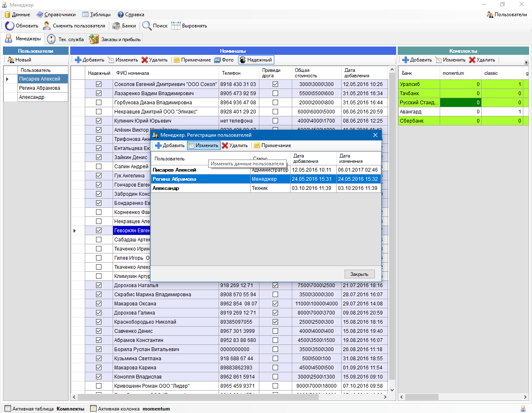The height and width of the screenshot is (413, 532).
Task: Select dark green Русский Стандарт momentum cell
Action: tap(461, 102)
